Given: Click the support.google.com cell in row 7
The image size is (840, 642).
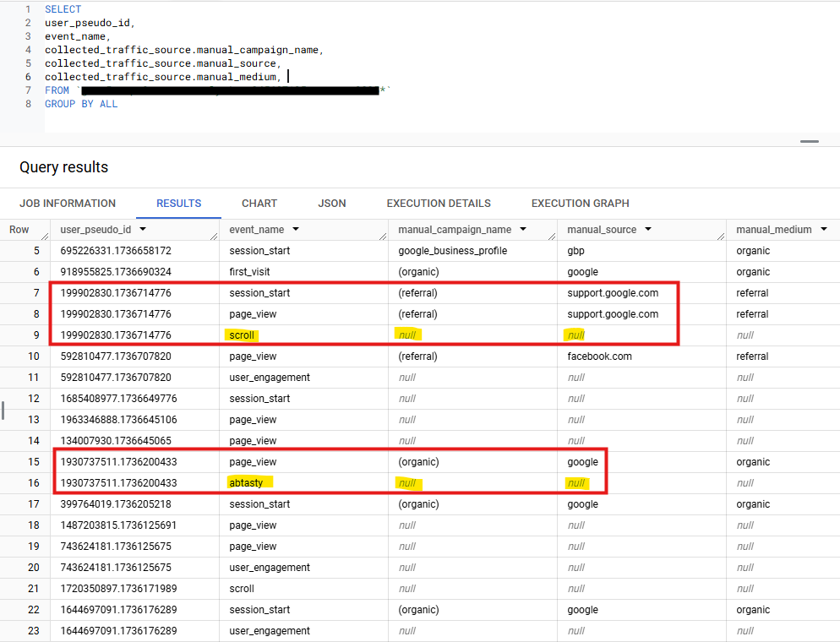Looking at the screenshot, I should [x=612, y=293].
